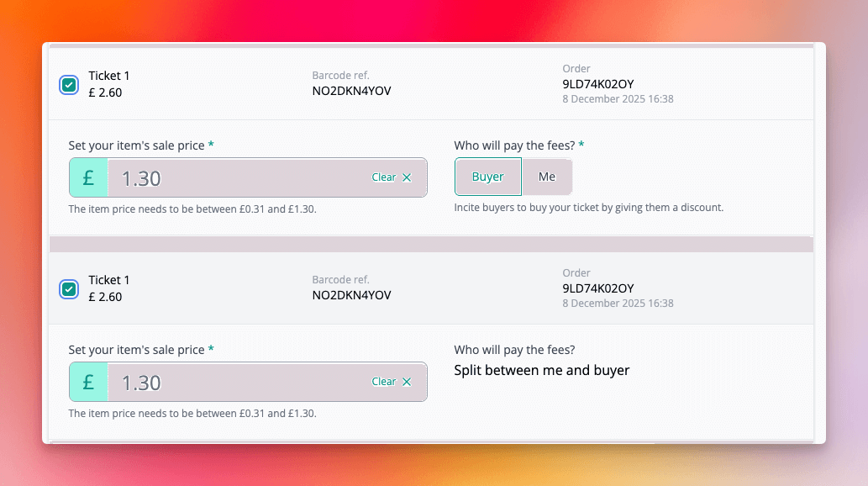
Task: Click the X icon beside Clear on the second ticket
Action: [407, 381]
